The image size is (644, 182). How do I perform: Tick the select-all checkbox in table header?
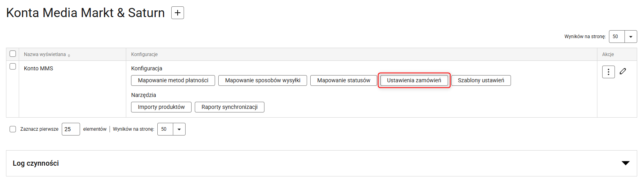tap(13, 54)
